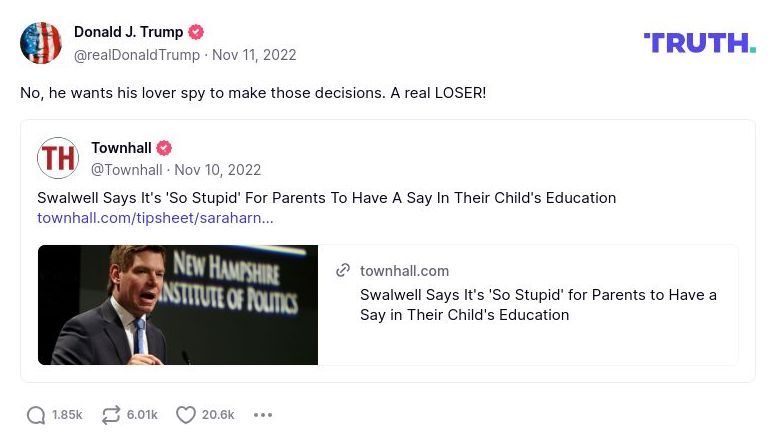Click the reply comment bubble icon
The height and width of the screenshot is (445, 777).
click(x=36, y=415)
